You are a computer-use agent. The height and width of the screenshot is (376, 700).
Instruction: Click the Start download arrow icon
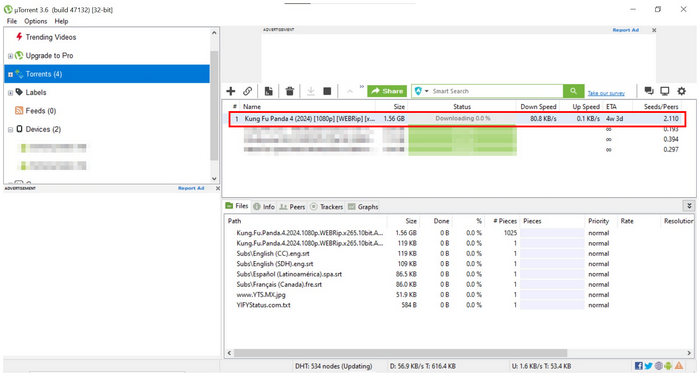(311, 91)
